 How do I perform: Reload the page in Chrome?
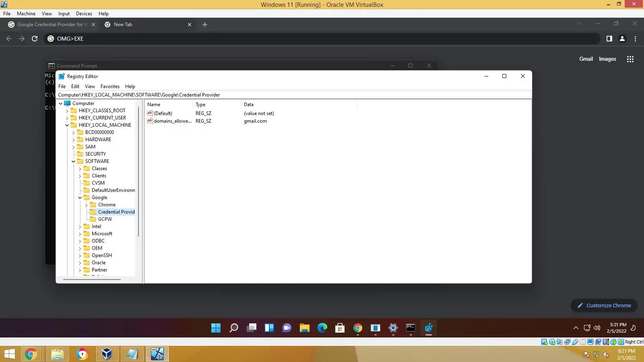pos(35,39)
